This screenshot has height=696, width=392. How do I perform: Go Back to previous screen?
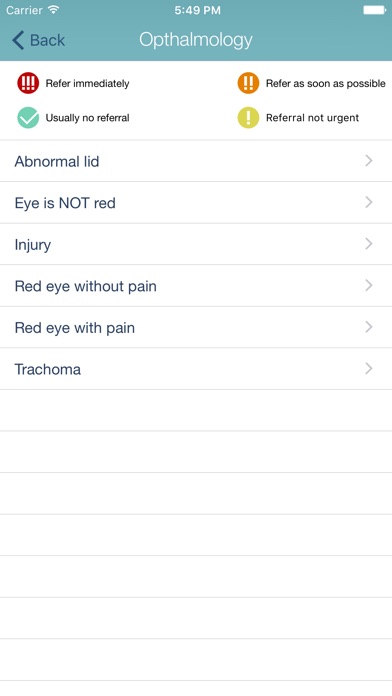tap(39, 40)
